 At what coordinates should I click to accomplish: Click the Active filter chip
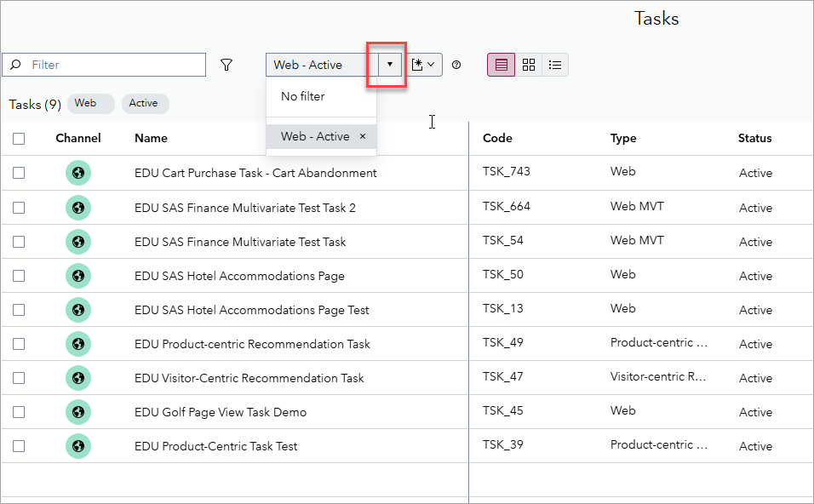pos(144,104)
